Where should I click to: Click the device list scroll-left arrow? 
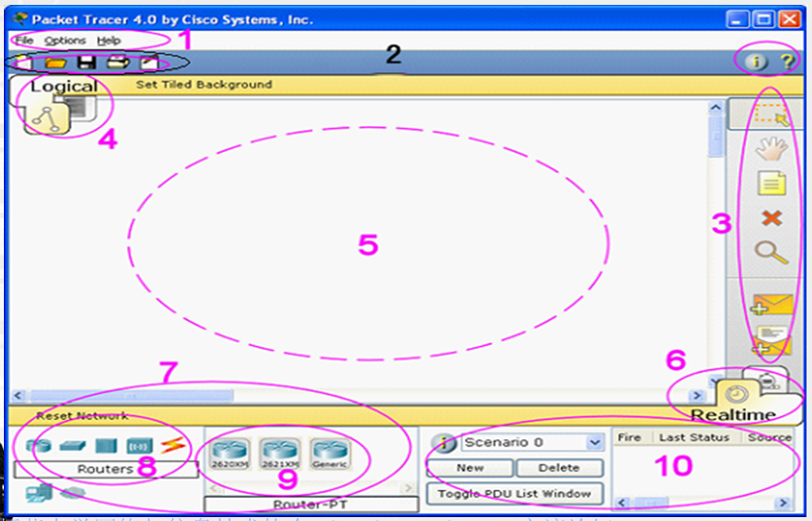215,487
